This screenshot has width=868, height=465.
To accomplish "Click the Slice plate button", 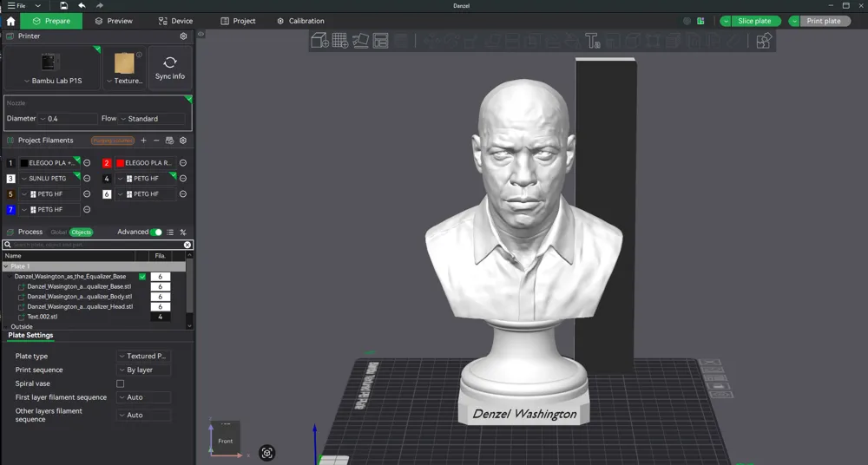I will coord(756,21).
